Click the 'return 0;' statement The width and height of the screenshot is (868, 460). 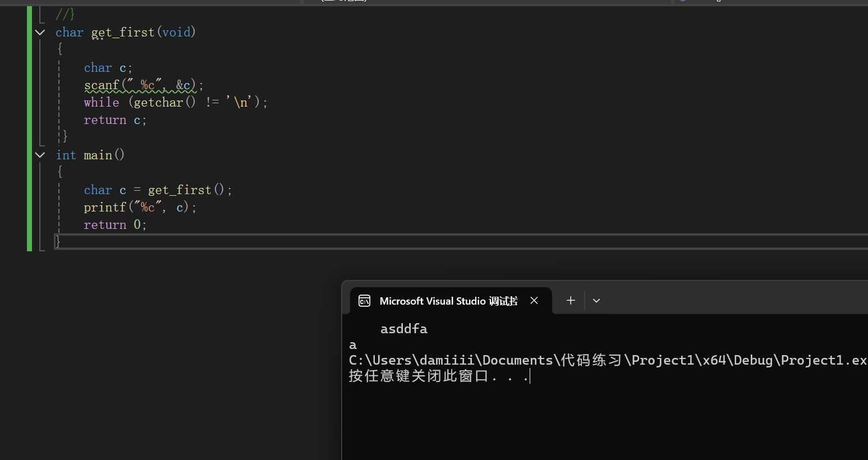click(115, 225)
